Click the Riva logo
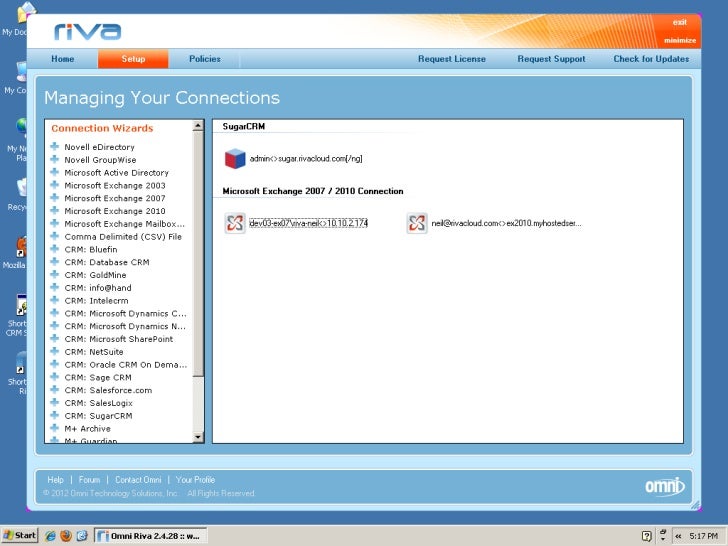728x546 pixels. coord(88,32)
